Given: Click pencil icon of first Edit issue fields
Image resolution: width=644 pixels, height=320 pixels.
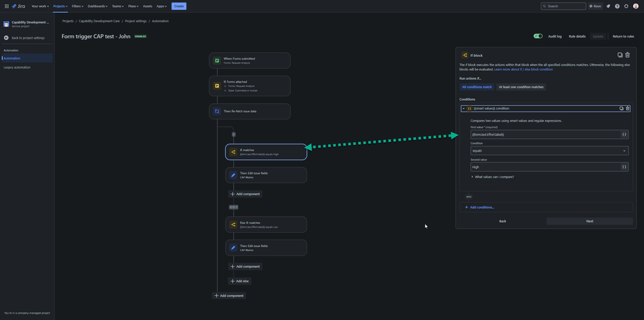Looking at the screenshot, I should coord(233,175).
